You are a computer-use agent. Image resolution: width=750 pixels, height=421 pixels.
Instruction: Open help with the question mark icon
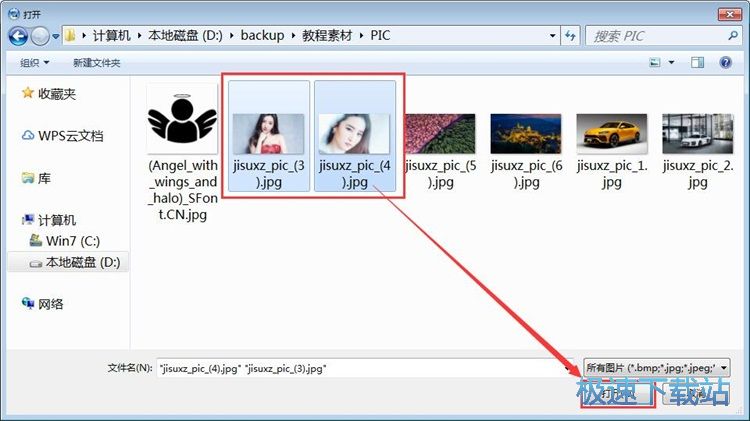click(x=726, y=63)
